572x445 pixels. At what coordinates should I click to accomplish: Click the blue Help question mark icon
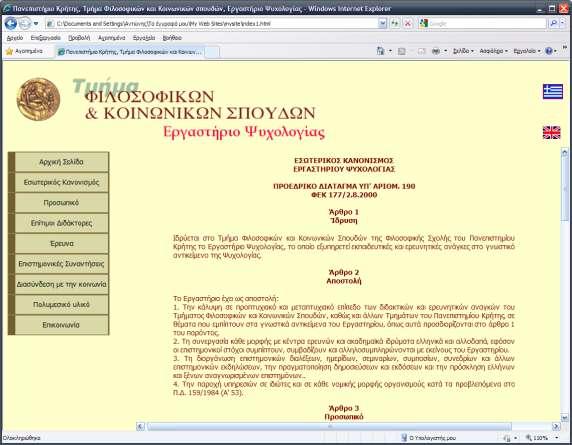pos(549,51)
